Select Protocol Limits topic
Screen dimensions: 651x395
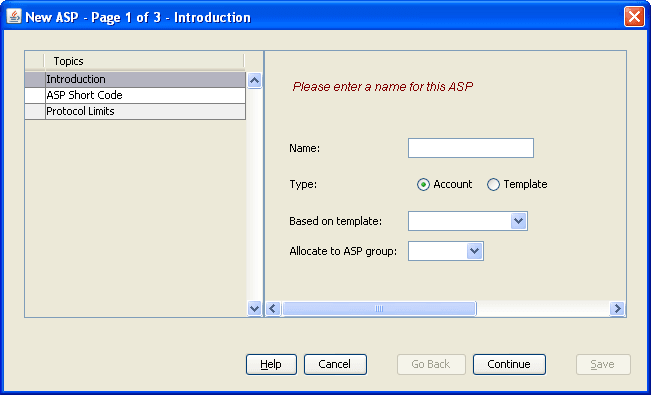click(x=135, y=112)
